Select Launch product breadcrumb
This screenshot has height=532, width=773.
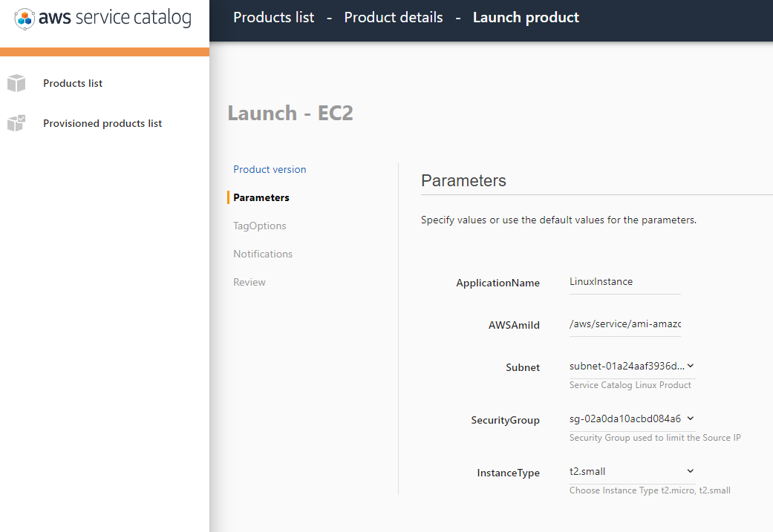coord(526,17)
